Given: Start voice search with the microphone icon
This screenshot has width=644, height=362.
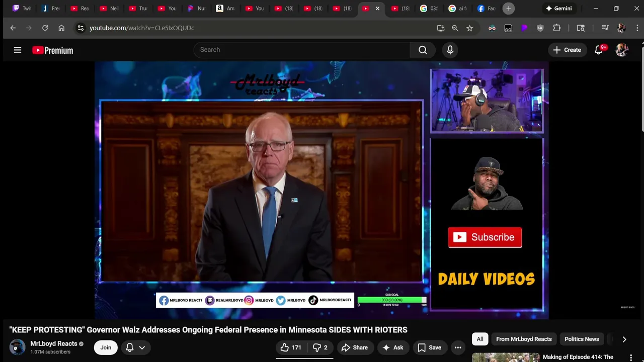Looking at the screenshot, I should coord(450,50).
